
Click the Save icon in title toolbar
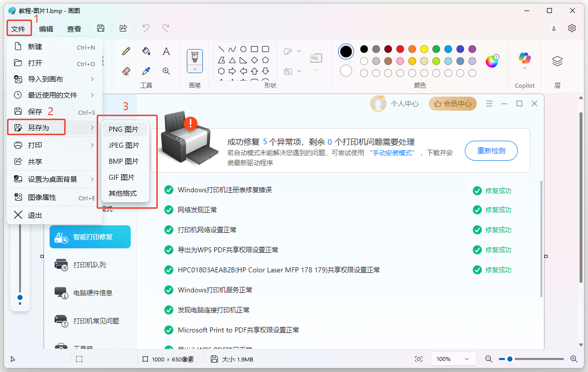(101, 28)
